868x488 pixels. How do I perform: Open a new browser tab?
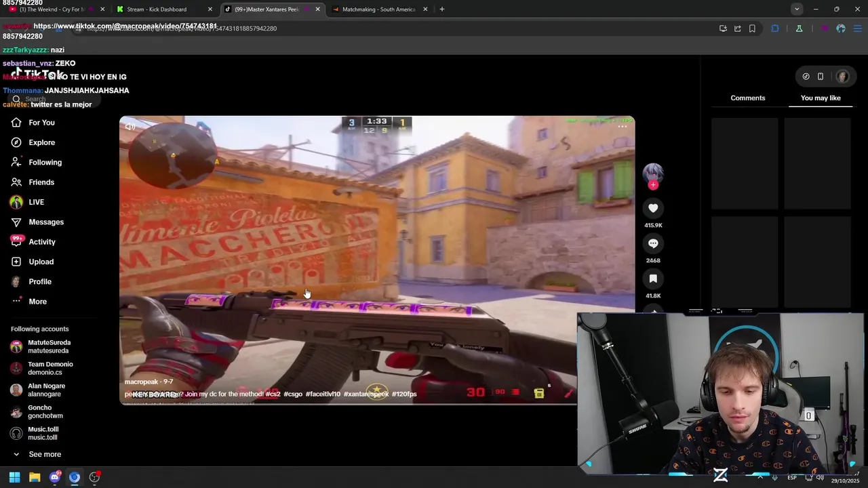click(x=441, y=9)
